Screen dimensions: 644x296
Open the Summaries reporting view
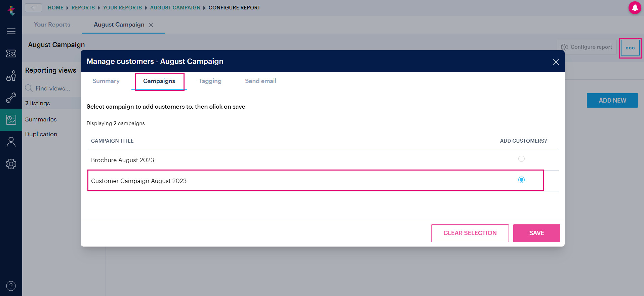coord(41,119)
